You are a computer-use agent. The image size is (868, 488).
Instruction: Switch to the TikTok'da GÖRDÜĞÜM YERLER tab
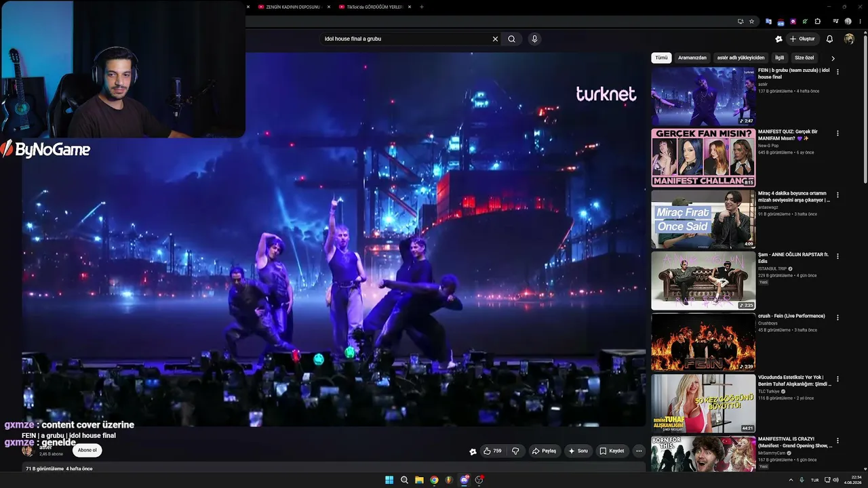click(370, 7)
